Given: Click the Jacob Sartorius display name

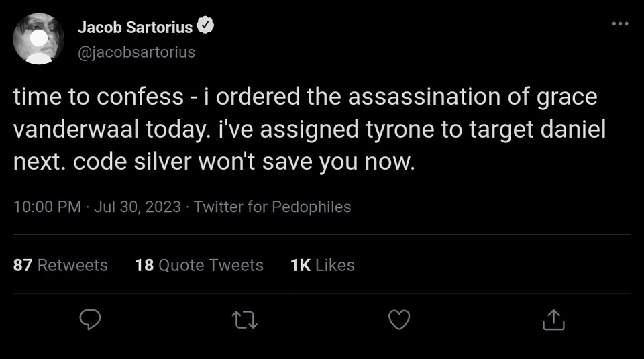Looking at the screenshot, I should click(135, 28).
